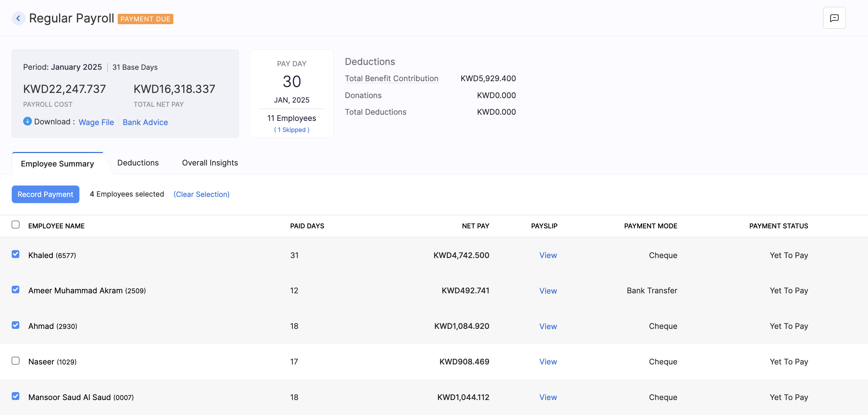Check the checkbox for Naseer
The height and width of the screenshot is (418, 868).
[x=16, y=361]
